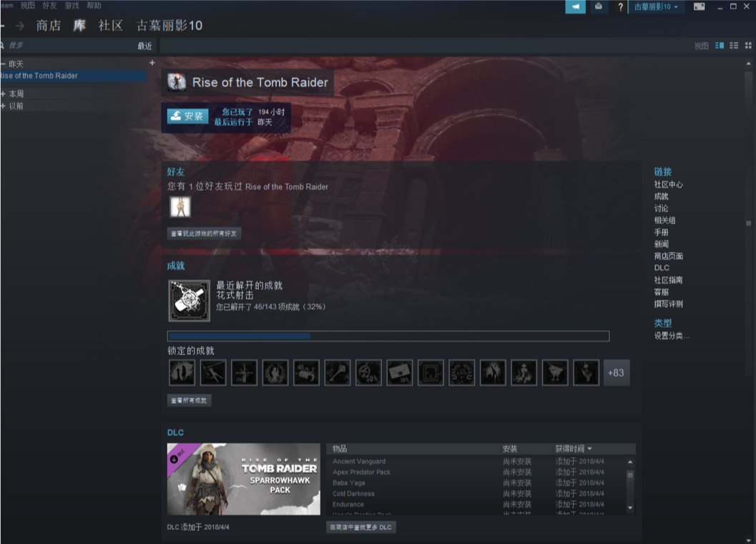Open the 客服 link
This screenshot has width=756, height=544.
pos(661,292)
